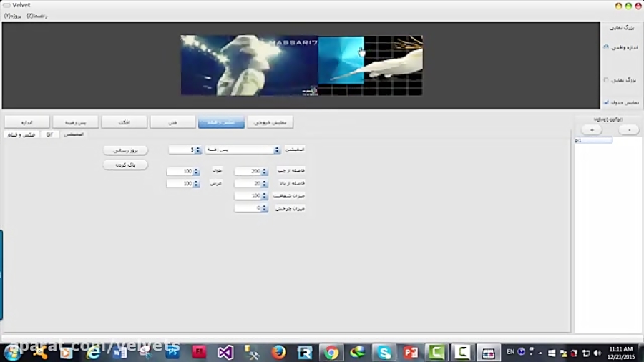Click the 'بروز رسانی' update button
The image size is (644, 362).
point(125,150)
